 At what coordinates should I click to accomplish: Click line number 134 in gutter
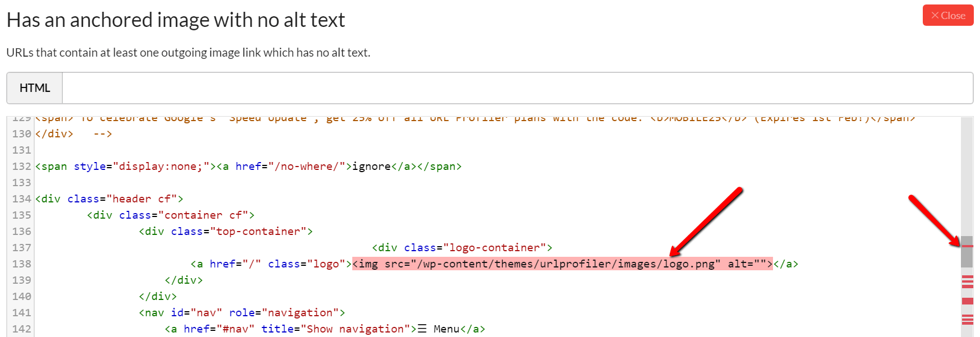pos(21,198)
